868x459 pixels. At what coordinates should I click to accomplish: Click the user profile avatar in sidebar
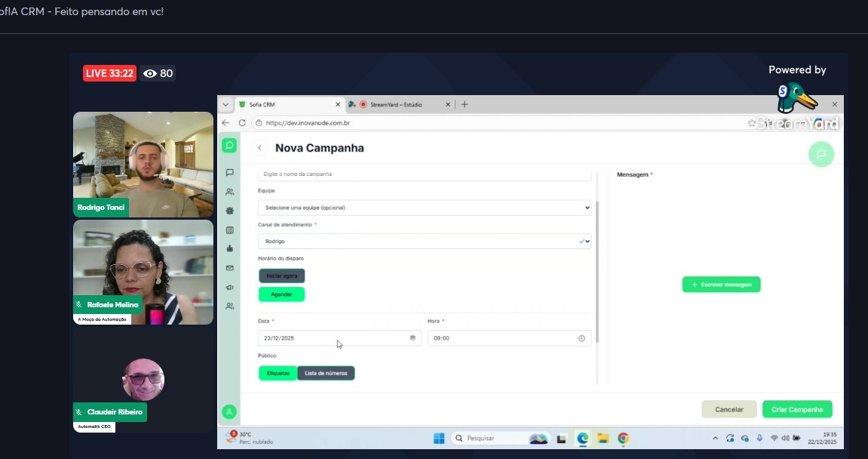point(229,411)
